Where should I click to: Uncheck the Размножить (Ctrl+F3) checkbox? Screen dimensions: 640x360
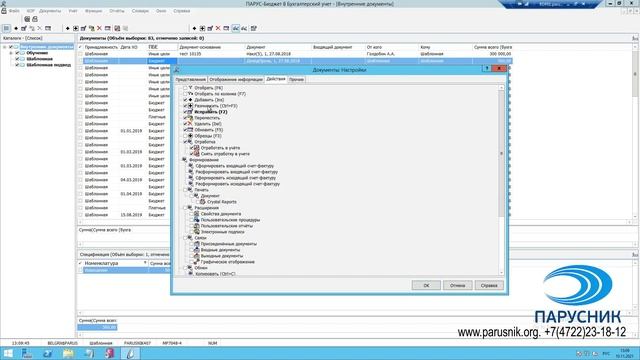[185, 106]
